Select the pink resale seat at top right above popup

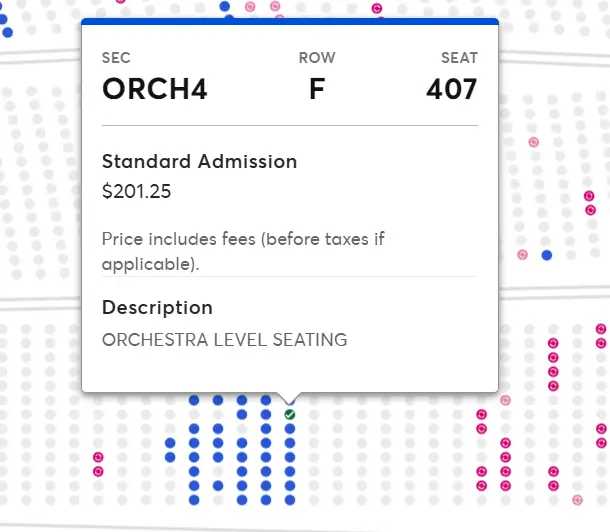pyautogui.click(x=377, y=8)
